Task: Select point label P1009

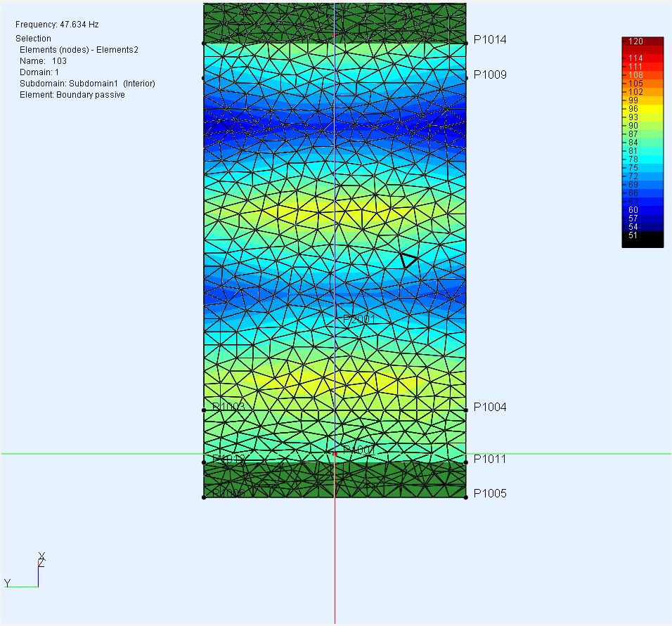Action: click(x=489, y=75)
